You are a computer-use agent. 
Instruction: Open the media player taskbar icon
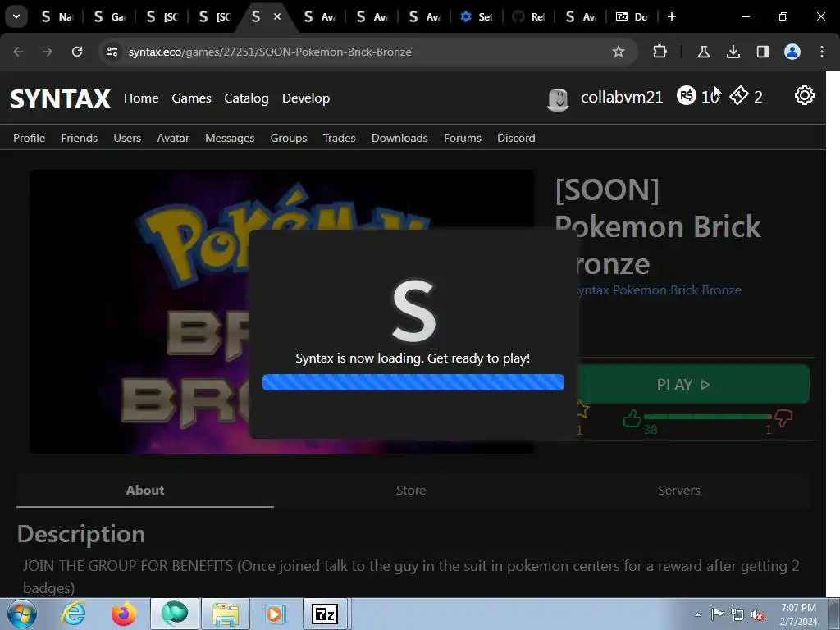275,614
